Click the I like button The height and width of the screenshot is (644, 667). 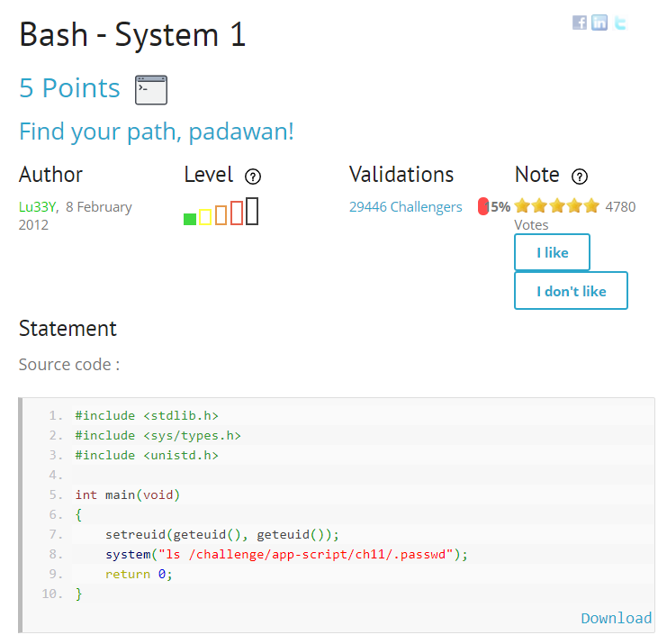[x=552, y=252]
